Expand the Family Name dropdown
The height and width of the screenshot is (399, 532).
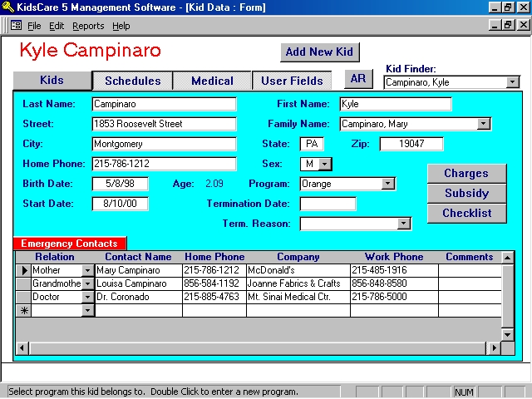click(484, 124)
